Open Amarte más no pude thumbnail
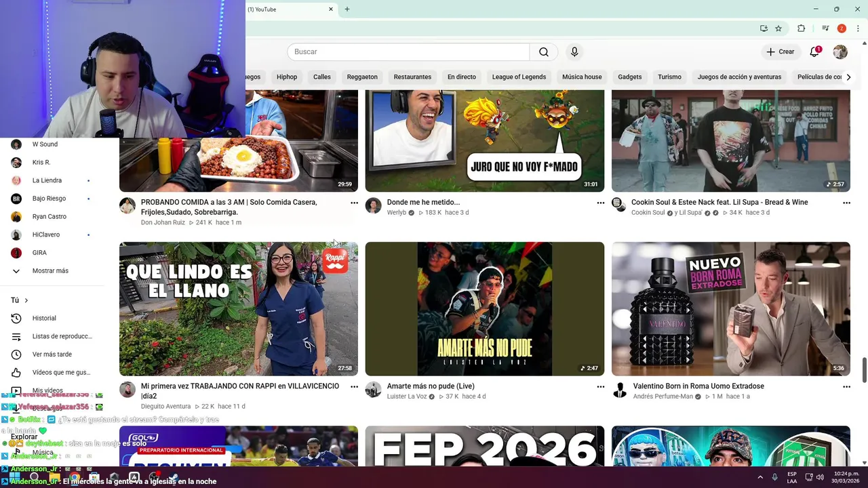 pyautogui.click(x=485, y=308)
